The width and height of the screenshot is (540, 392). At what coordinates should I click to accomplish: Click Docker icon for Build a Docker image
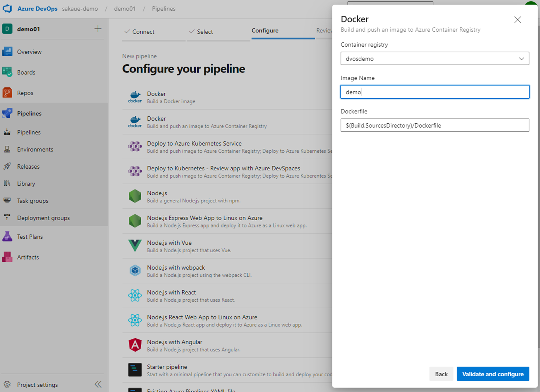[x=135, y=97]
